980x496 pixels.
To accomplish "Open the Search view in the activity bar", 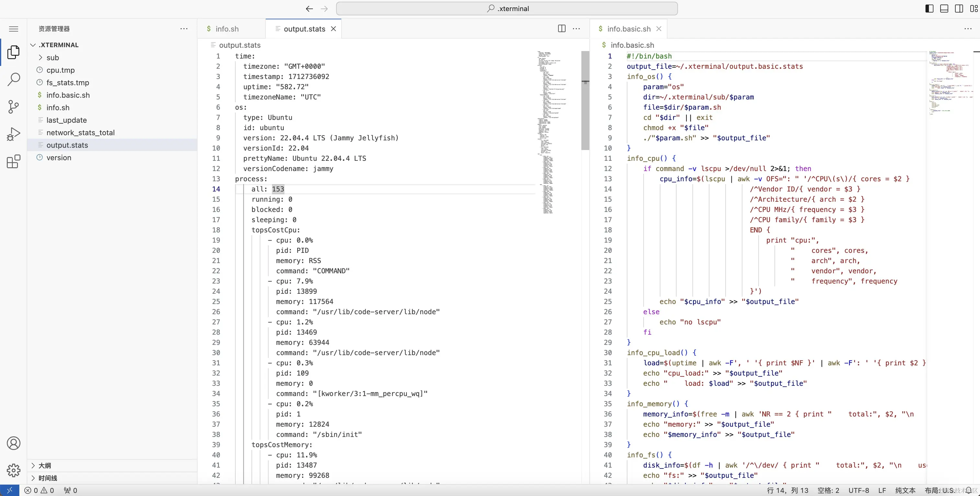I will 14,79.
